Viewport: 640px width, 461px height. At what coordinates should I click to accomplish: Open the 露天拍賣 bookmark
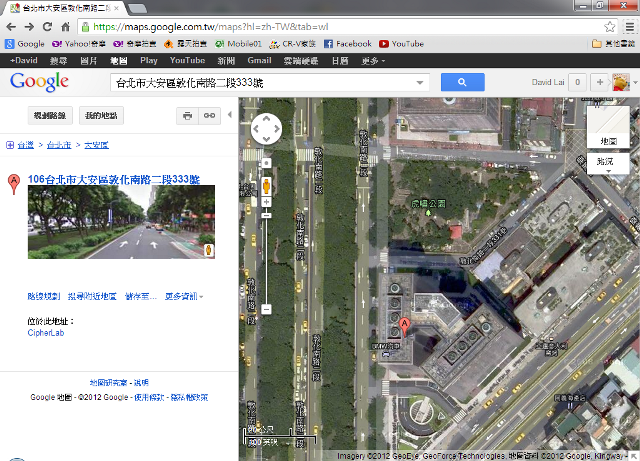(x=185, y=44)
